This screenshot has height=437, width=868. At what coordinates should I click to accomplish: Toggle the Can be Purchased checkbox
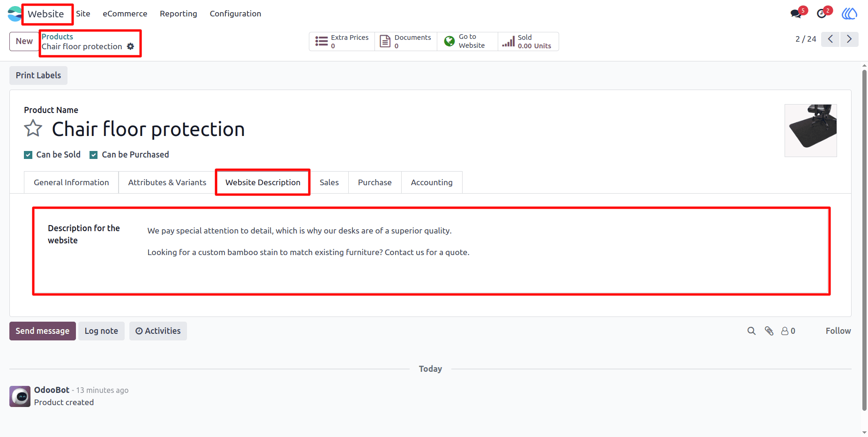coord(94,155)
